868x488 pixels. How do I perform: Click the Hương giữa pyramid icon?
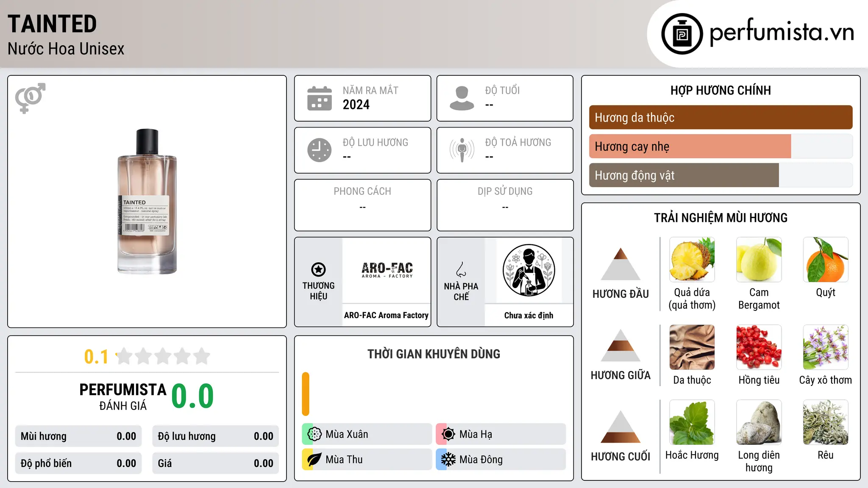click(x=620, y=345)
